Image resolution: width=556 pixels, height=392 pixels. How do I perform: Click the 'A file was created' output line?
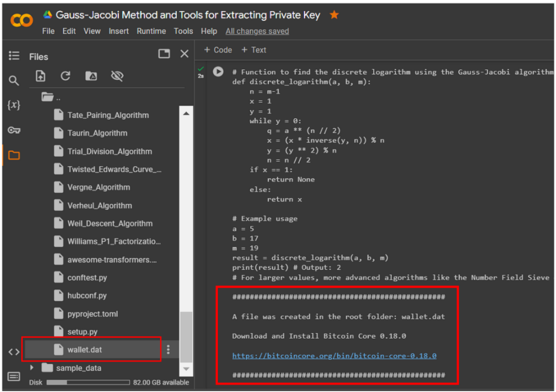click(338, 317)
